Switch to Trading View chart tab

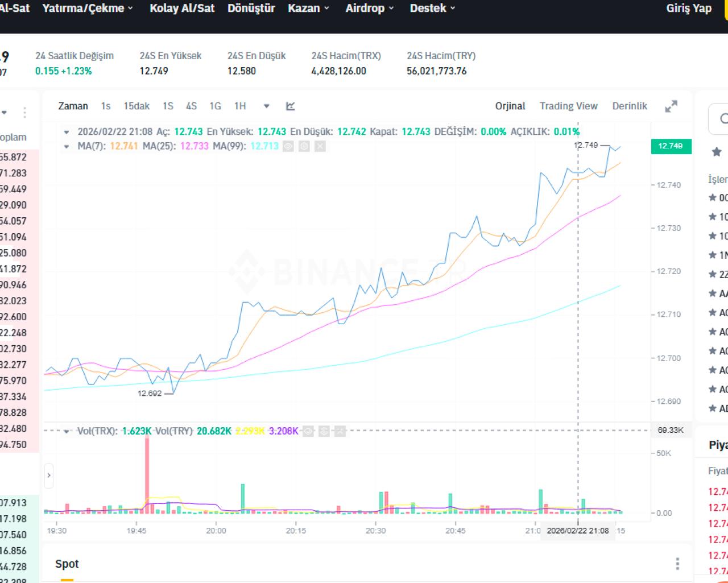pyautogui.click(x=569, y=106)
